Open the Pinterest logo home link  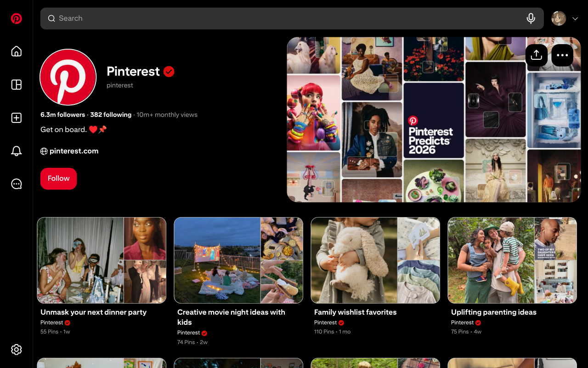(x=17, y=18)
